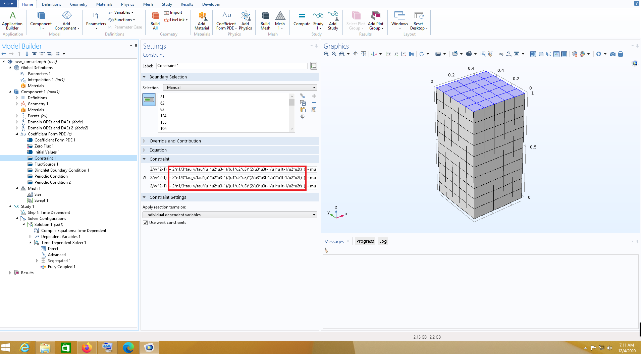
Task: Toggle the grid display in the Graphics toolbar
Action: tap(564, 54)
